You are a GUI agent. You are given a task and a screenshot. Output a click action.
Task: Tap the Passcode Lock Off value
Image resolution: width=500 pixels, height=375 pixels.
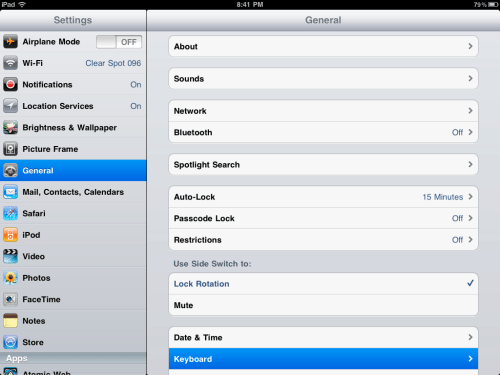(x=457, y=218)
